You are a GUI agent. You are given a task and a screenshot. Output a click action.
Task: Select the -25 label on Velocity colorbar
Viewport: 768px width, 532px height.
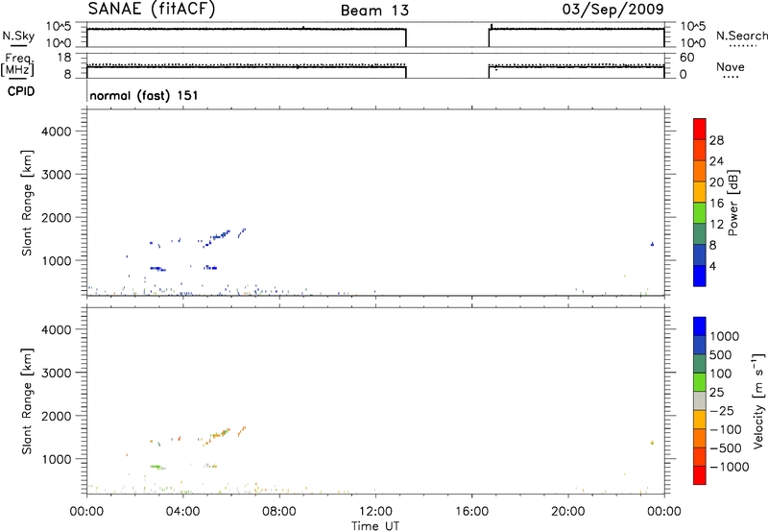point(722,411)
